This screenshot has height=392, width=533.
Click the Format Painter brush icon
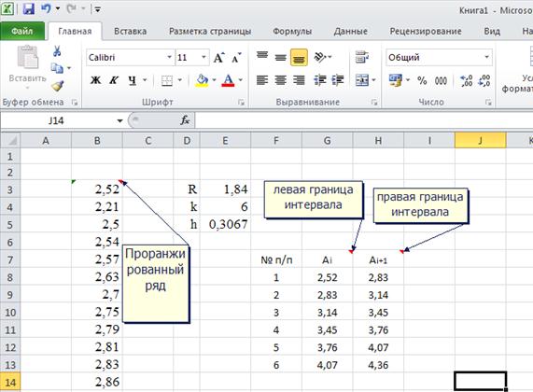(58, 86)
